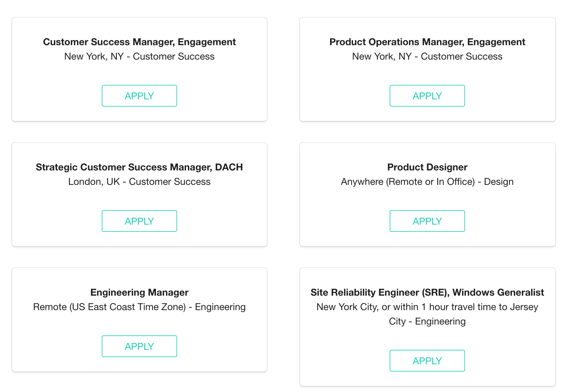Apply for Customer Success Manager, Engagement
Screen dimensions: 574x392
point(139,96)
